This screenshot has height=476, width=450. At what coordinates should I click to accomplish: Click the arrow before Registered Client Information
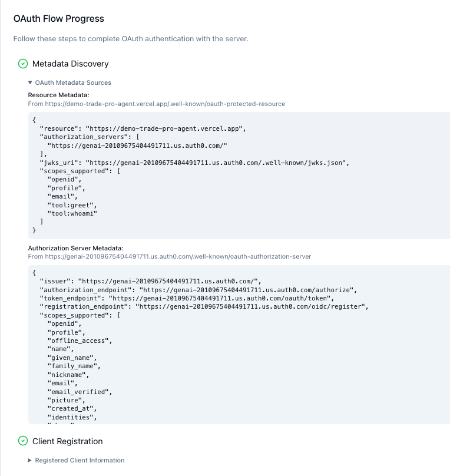point(29,460)
